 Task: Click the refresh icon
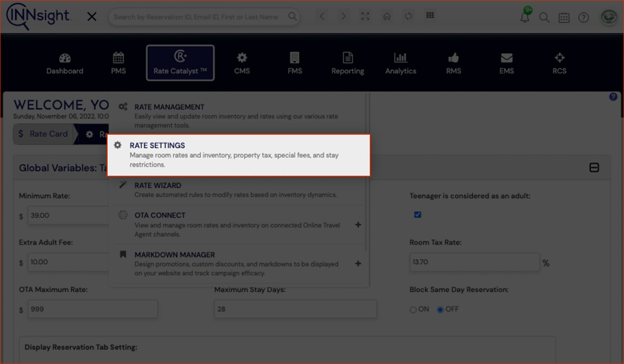pos(408,16)
